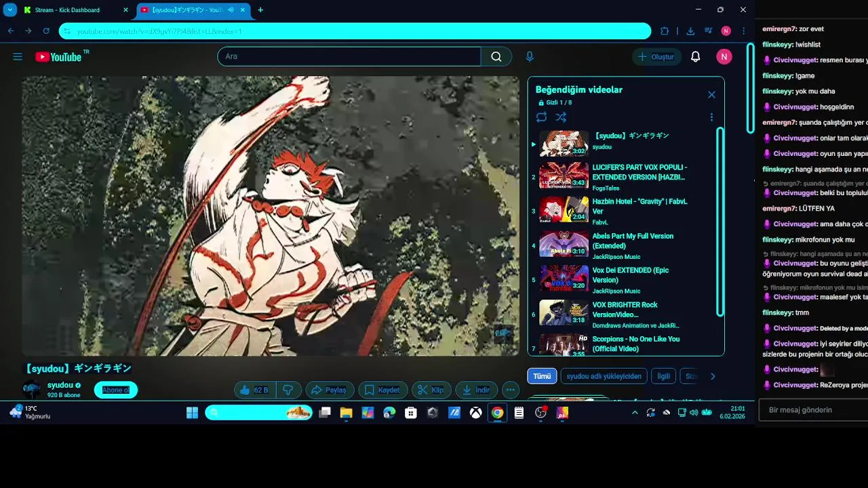The height and width of the screenshot is (488, 868).
Task: Click the Ara search field
Action: pyautogui.click(x=349, y=57)
